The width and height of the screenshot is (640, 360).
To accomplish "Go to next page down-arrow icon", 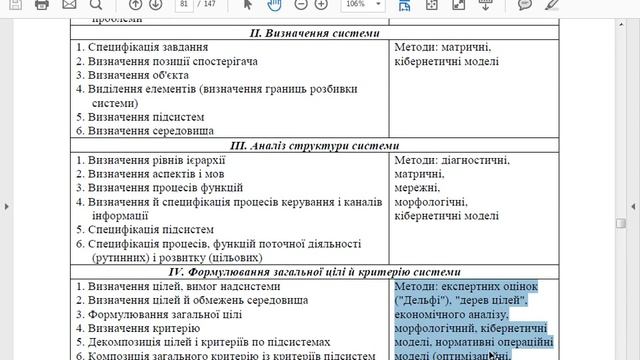I will [156, 4].
